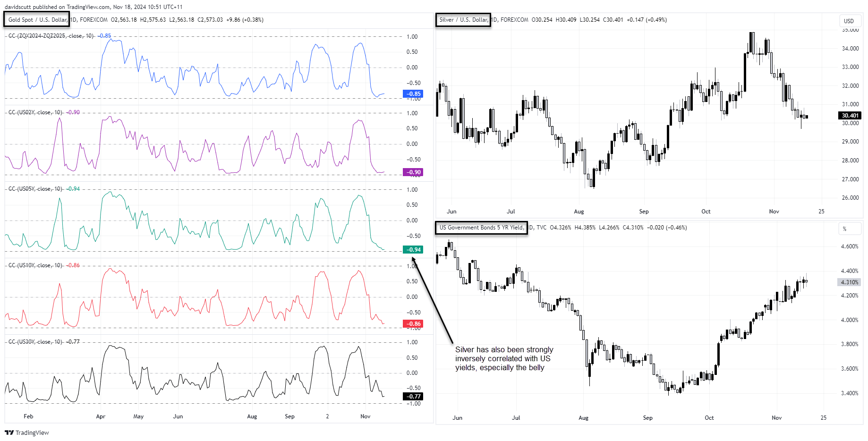
Task: Click the yield high value H4.385%
Action: [x=585, y=228]
